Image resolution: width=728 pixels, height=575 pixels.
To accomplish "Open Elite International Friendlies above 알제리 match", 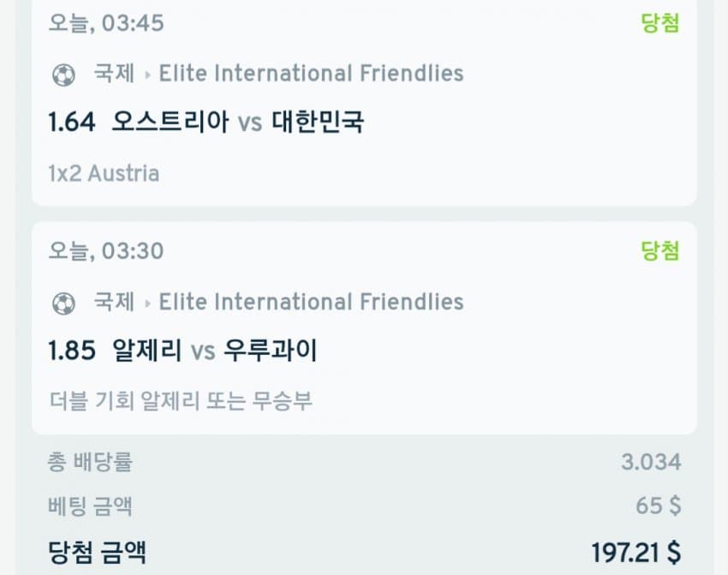I will coord(311,302).
